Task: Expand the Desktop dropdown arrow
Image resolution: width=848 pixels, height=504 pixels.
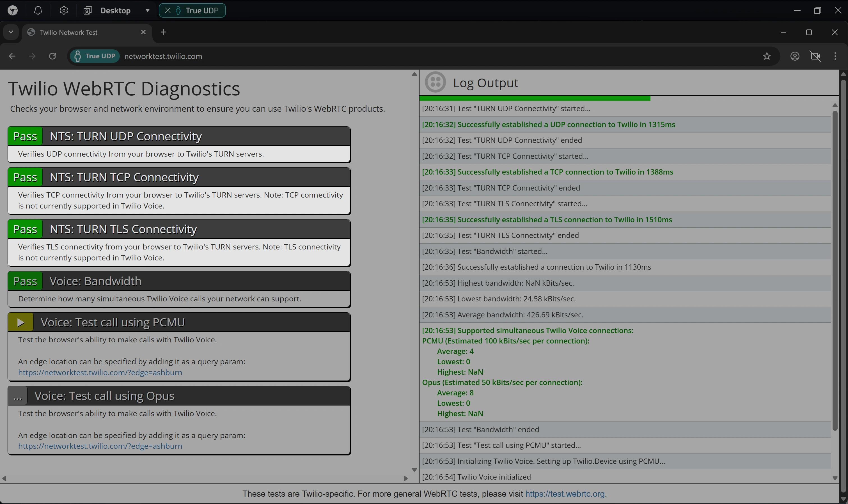Action: pos(147,11)
